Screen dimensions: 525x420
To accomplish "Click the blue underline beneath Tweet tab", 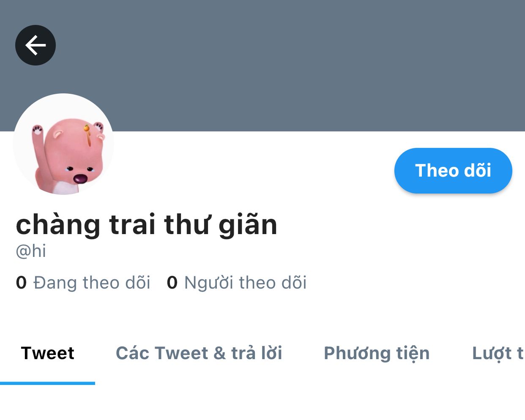I will (47, 383).
